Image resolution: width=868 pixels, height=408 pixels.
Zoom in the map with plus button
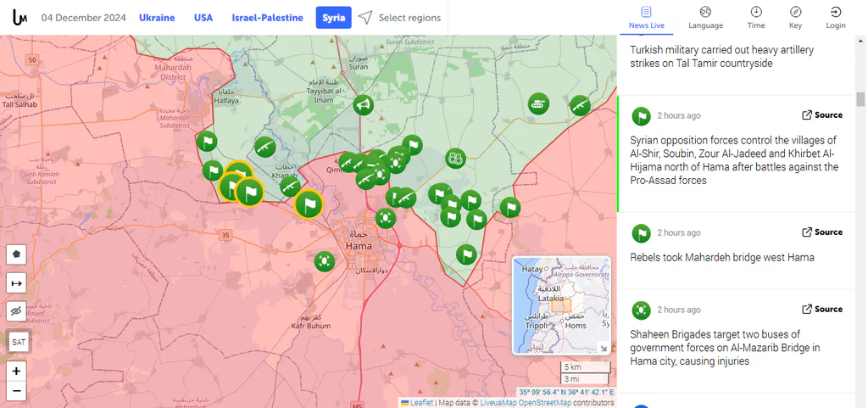17,371
